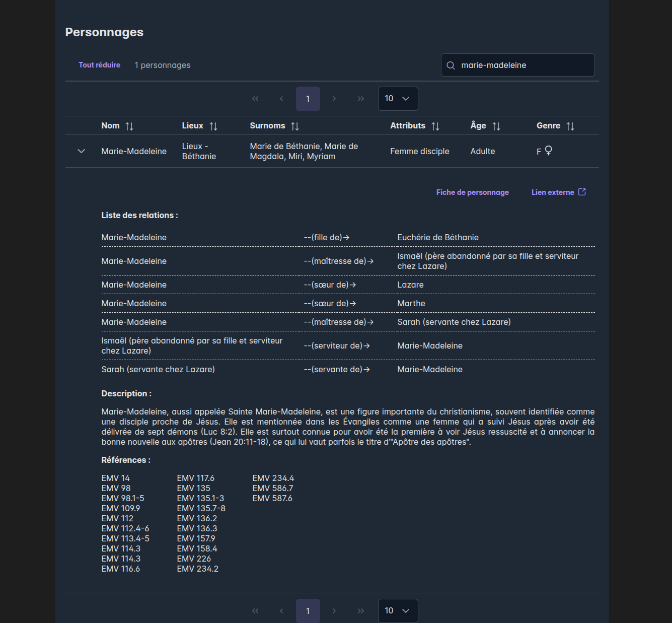Select page 1 in top pagination
This screenshot has width=672, height=623.
click(308, 99)
